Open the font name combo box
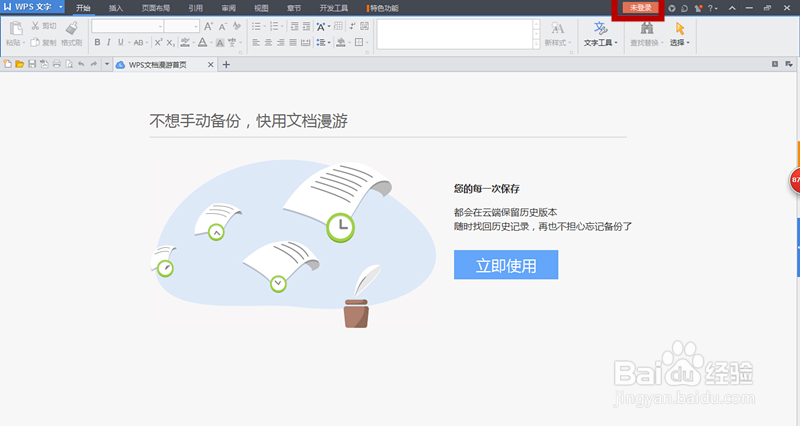The height and width of the screenshot is (426, 800). tap(128, 26)
